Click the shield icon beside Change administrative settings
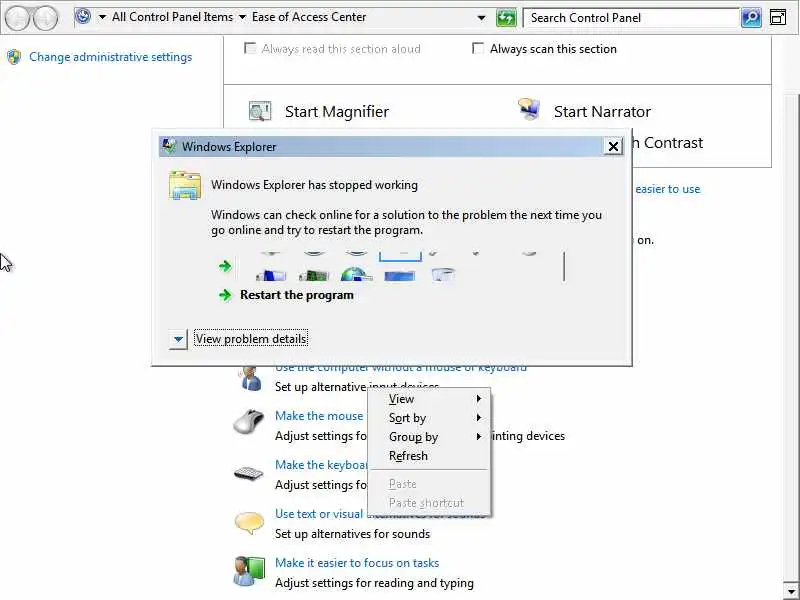 pyautogui.click(x=14, y=57)
